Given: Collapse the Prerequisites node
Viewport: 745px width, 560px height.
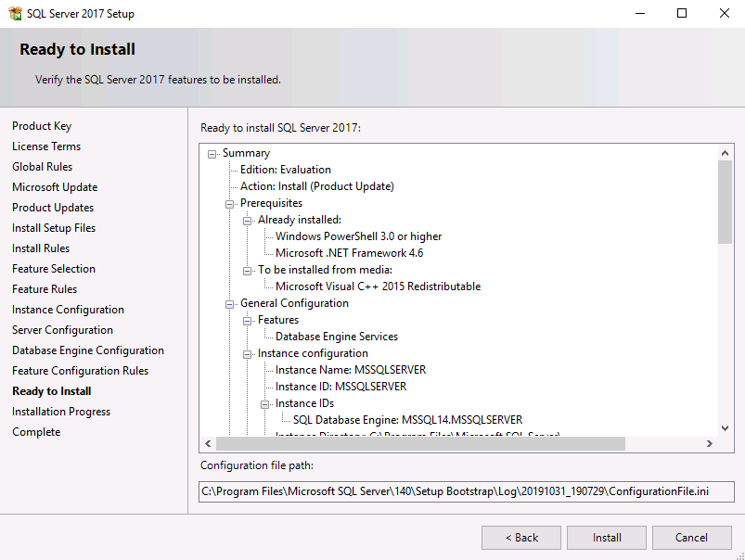Looking at the screenshot, I should [229, 204].
